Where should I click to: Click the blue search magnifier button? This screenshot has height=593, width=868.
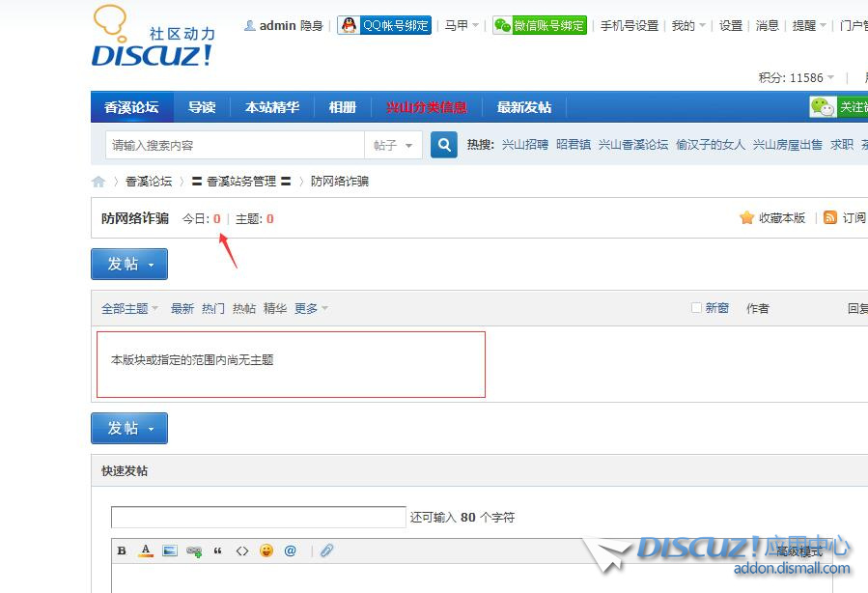pyautogui.click(x=443, y=145)
